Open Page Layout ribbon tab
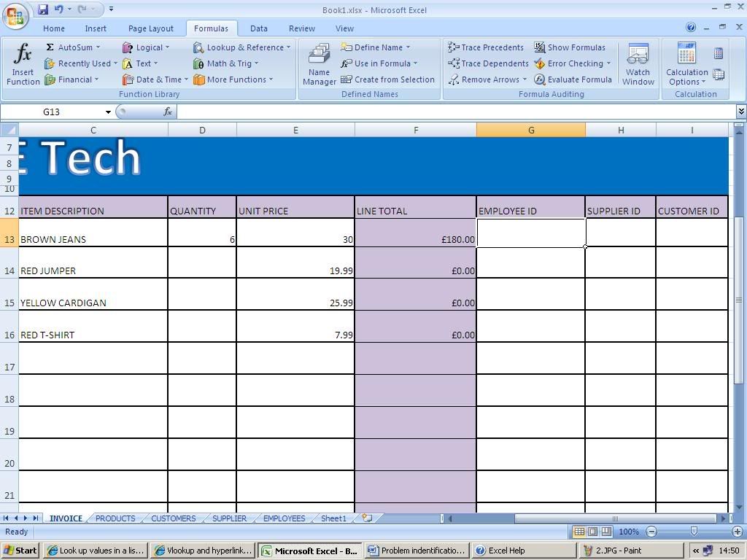The width and height of the screenshot is (747, 560). [151, 28]
